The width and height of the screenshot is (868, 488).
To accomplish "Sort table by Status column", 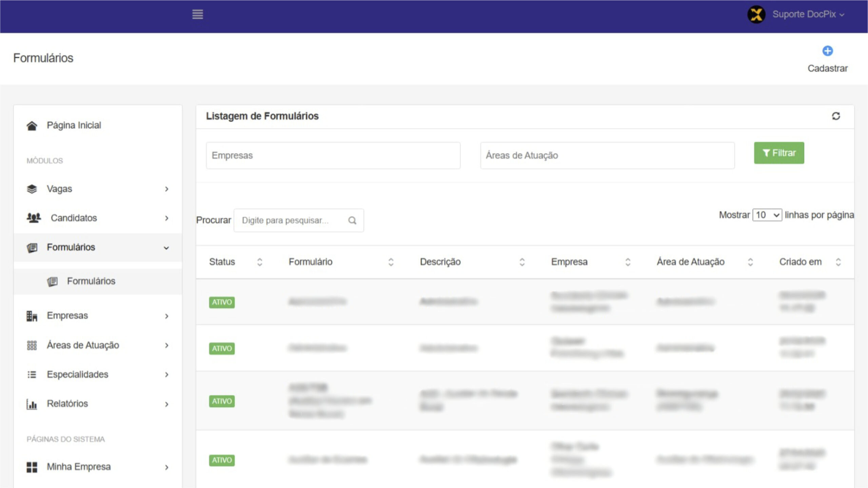I will [x=259, y=262].
